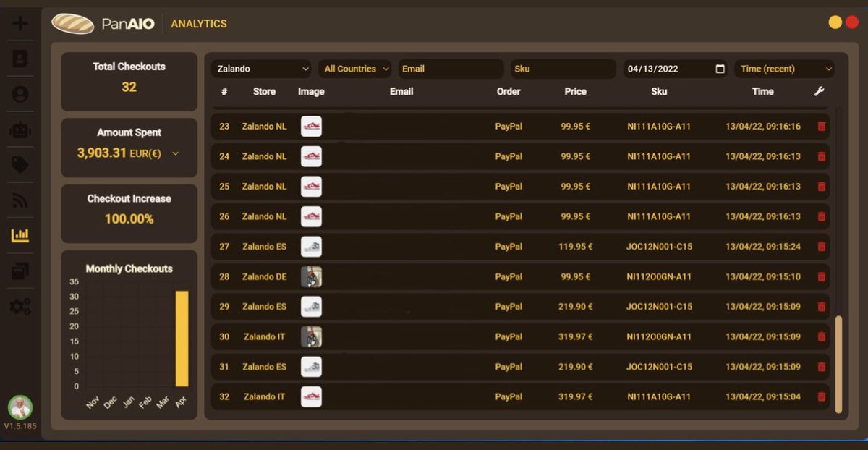The width and height of the screenshot is (868, 450).
Task: Click the table vertical scrollbar thumb
Action: pyautogui.click(x=838, y=365)
